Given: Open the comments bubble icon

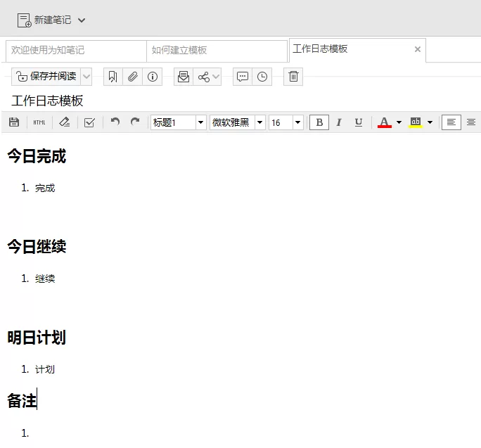Looking at the screenshot, I should (x=243, y=77).
